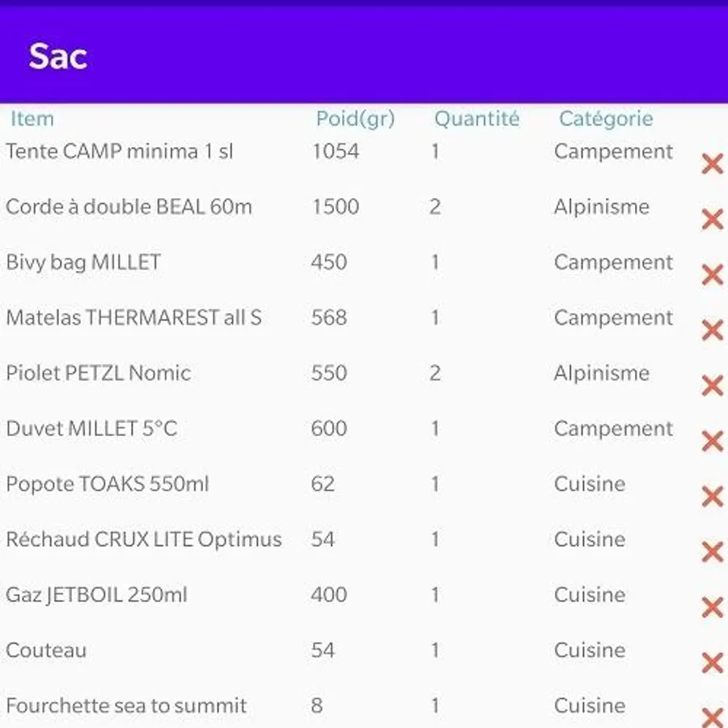The width and height of the screenshot is (728, 728).
Task: Remove Matelas THERMAREST all S item
Action: coord(712,330)
